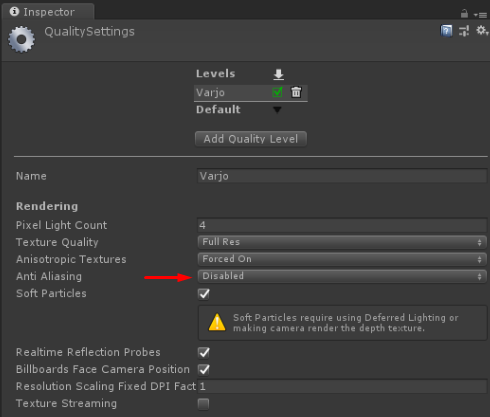Click the standalone platform download arrow icon

pos(278,74)
